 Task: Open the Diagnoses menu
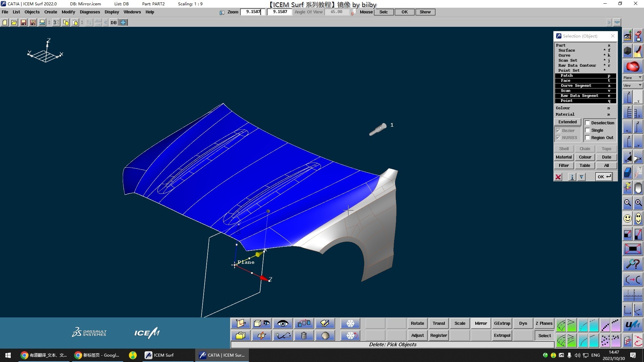[90, 12]
